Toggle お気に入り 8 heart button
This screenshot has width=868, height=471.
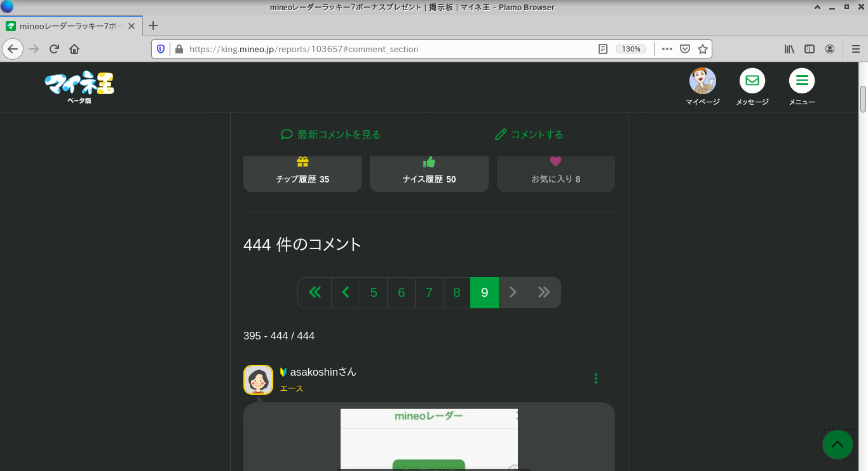pos(556,174)
